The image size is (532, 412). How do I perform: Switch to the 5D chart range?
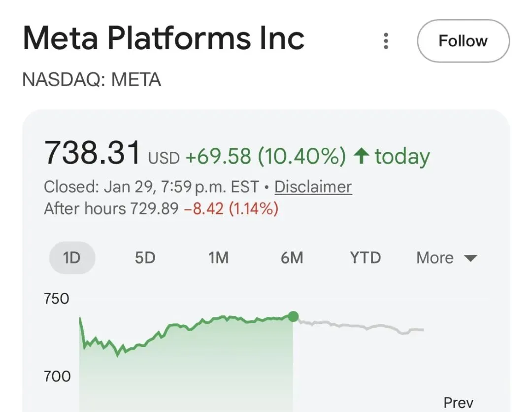tap(145, 258)
